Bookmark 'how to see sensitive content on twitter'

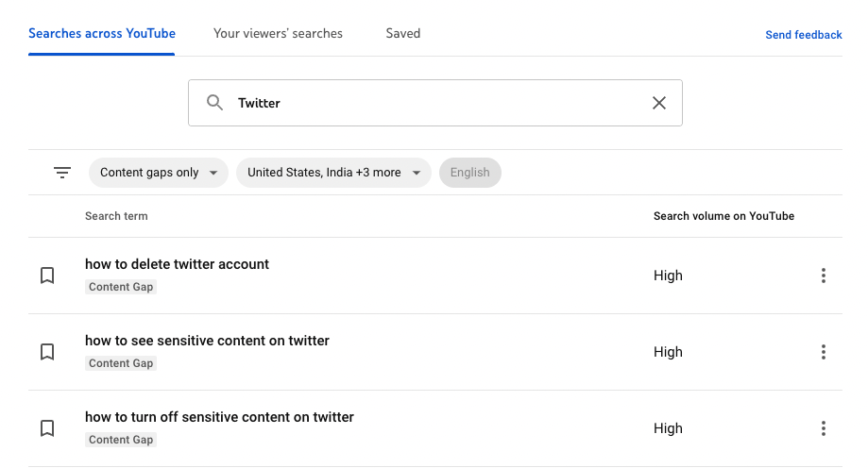pyautogui.click(x=47, y=352)
